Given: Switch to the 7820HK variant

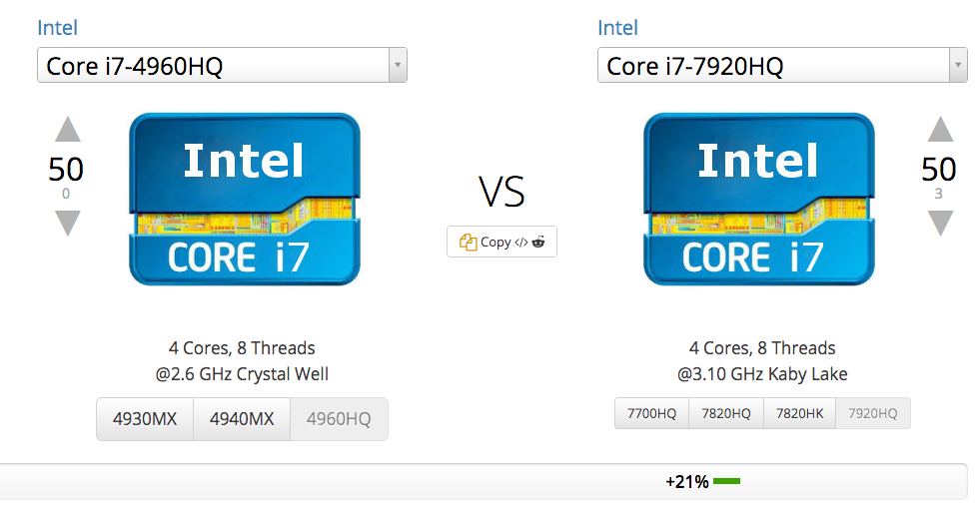Looking at the screenshot, I should click(x=800, y=413).
